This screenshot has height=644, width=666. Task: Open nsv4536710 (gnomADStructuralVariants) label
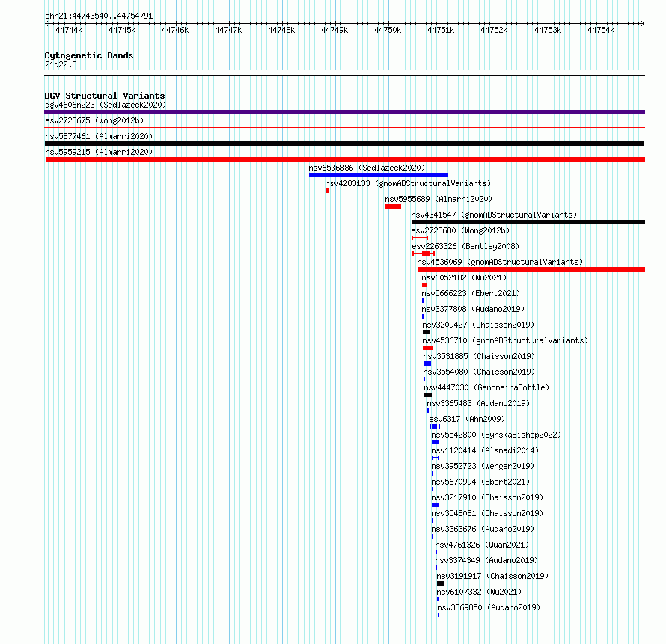click(x=505, y=340)
